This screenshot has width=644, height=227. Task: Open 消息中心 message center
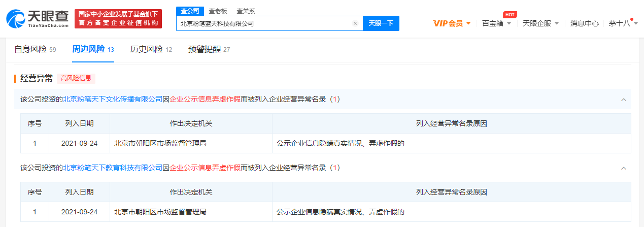[x=584, y=23]
